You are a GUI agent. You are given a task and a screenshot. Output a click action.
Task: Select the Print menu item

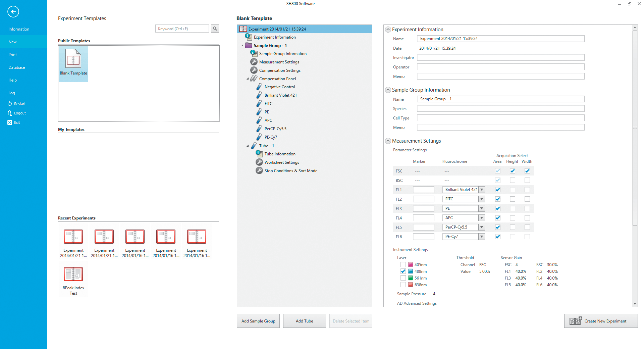(13, 55)
